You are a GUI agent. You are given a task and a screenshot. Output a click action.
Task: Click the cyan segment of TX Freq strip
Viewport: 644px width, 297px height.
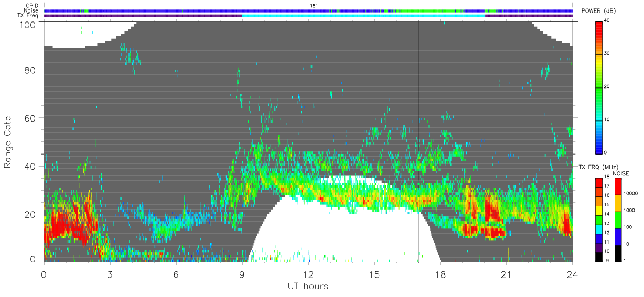(x=363, y=16)
